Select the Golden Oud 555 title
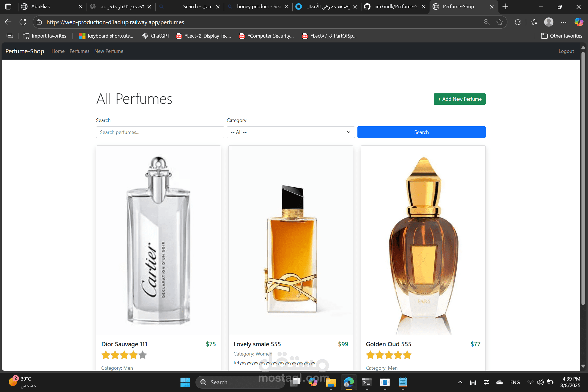 point(388,344)
